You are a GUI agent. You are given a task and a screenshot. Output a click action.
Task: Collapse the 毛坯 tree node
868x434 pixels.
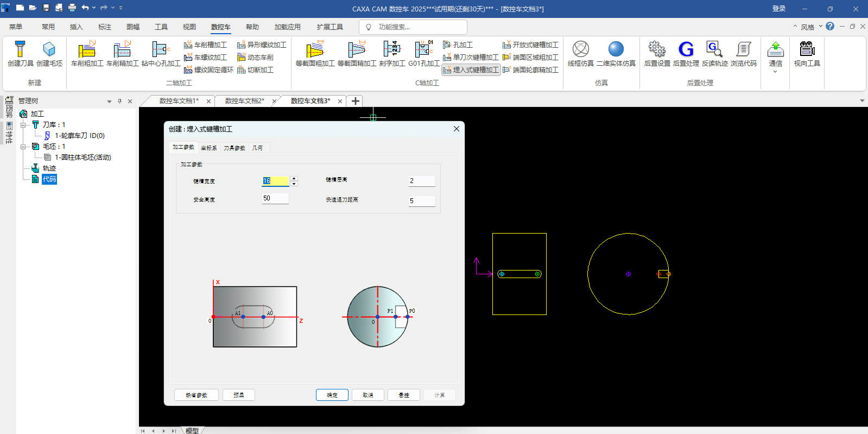pyautogui.click(x=23, y=147)
